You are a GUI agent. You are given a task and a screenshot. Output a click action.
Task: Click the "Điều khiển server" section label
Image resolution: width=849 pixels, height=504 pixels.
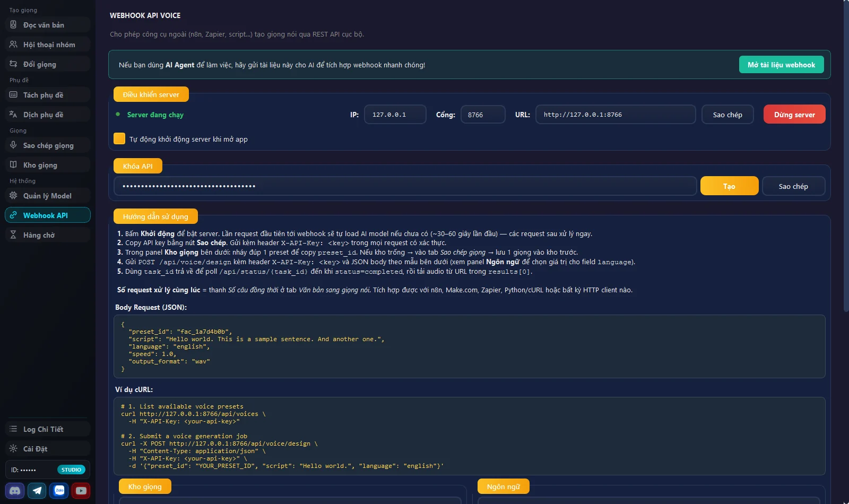tap(151, 94)
